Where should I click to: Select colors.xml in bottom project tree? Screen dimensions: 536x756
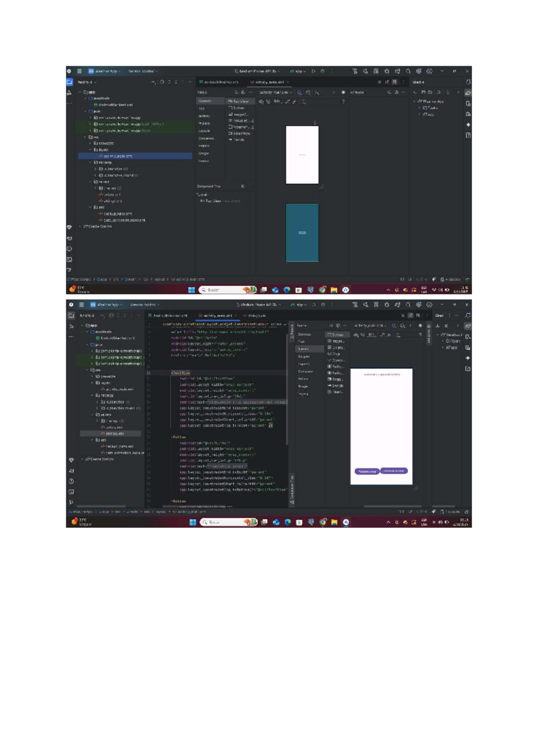click(112, 427)
